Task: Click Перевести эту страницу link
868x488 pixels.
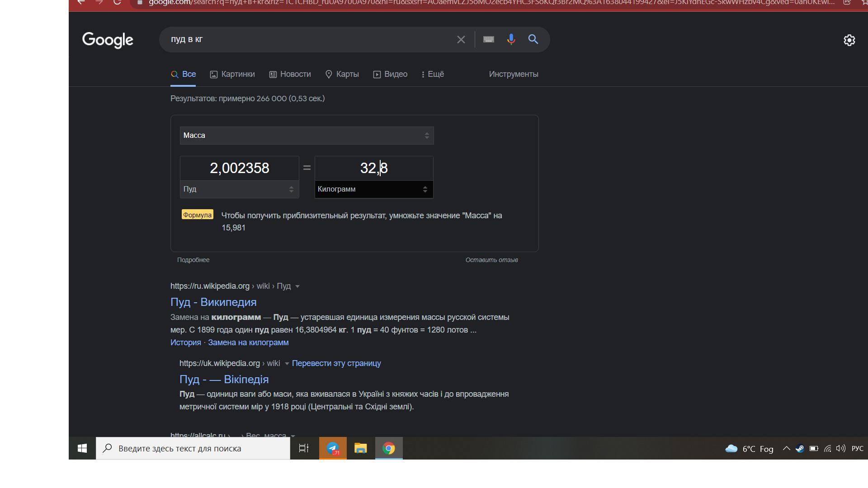Action: (x=336, y=363)
